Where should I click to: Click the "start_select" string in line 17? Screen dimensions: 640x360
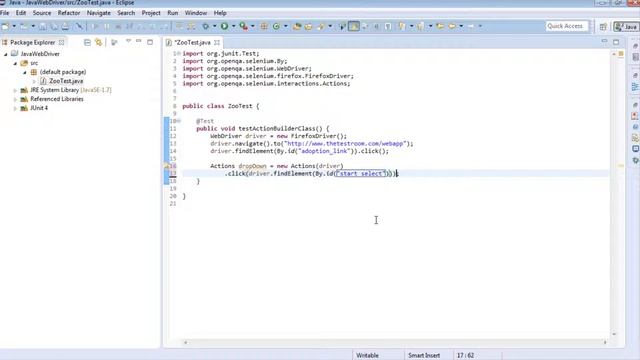[x=360, y=173]
